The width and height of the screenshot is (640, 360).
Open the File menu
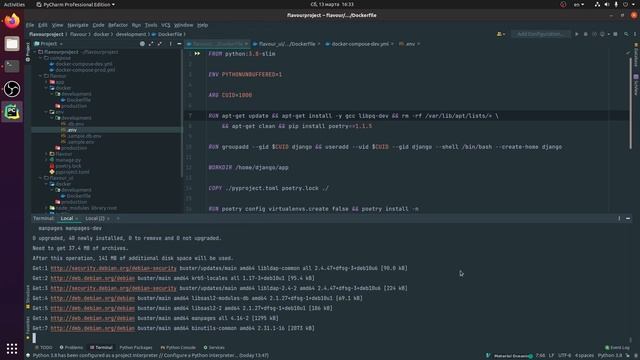(30, 25)
